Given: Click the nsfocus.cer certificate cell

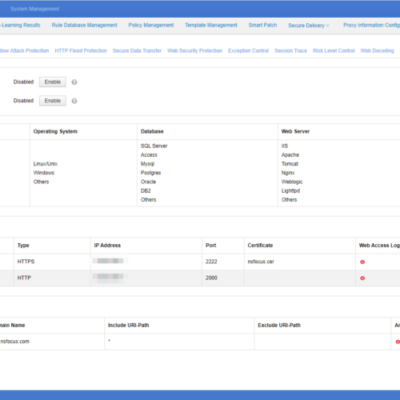Looking at the screenshot, I should [x=261, y=261].
